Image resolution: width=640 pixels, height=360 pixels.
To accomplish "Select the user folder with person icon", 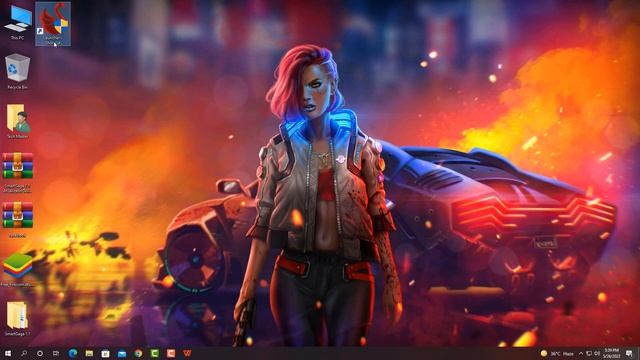I will pyautogui.click(x=18, y=121).
